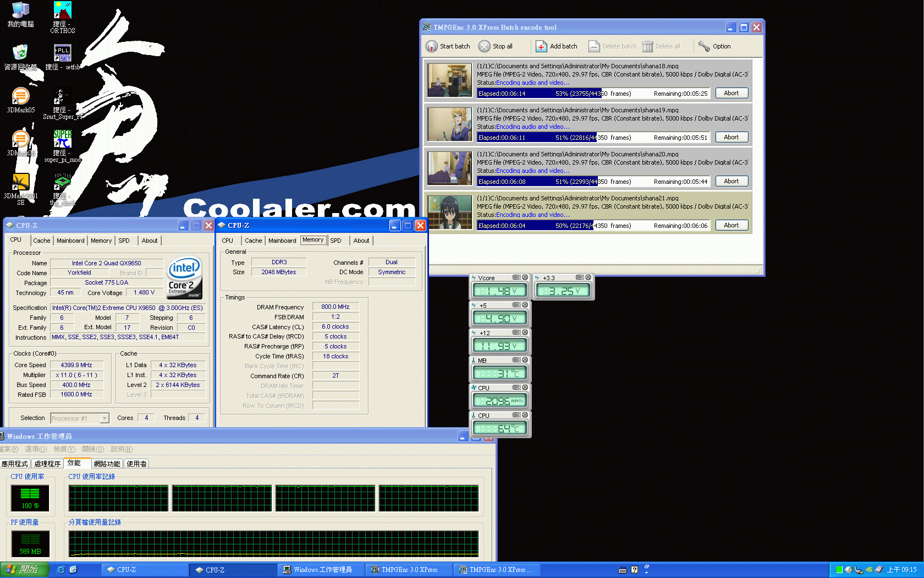Abort the shana21.mpg encoding job
The image size is (924, 578).
[732, 225]
